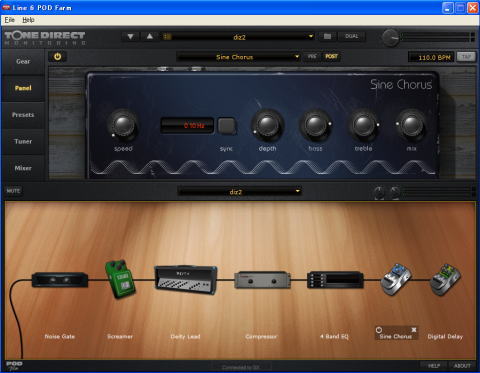
Task: Click the Noise Gate label
Action: [60, 337]
